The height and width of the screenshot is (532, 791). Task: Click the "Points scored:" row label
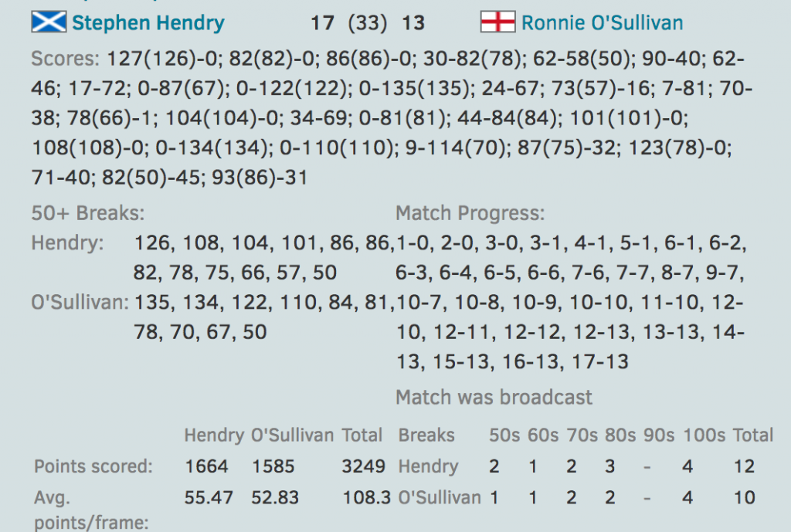93,466
